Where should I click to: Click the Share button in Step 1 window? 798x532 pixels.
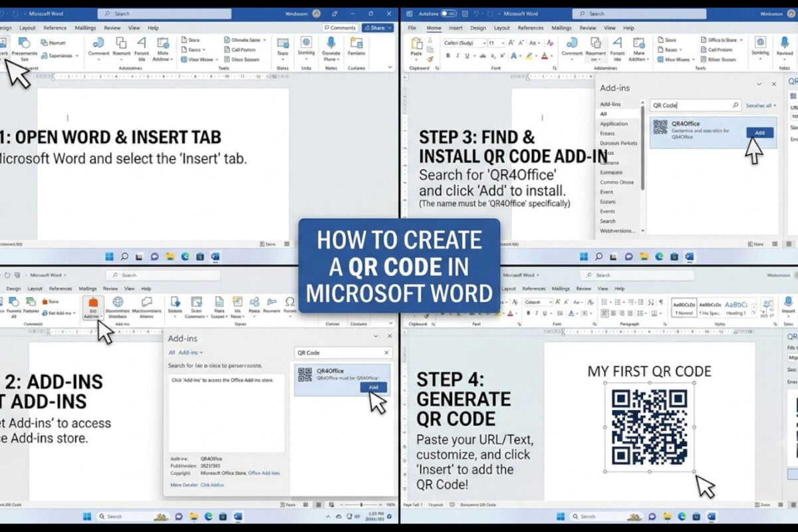point(377,28)
